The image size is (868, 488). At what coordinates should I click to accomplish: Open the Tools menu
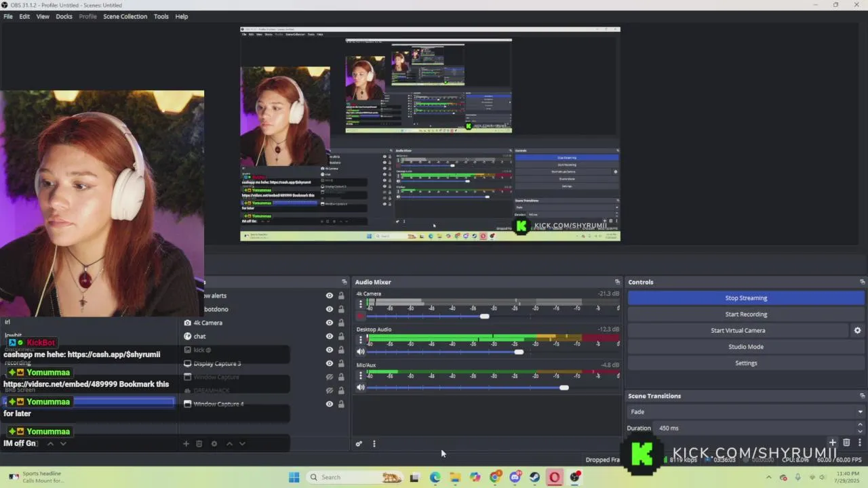tap(161, 16)
